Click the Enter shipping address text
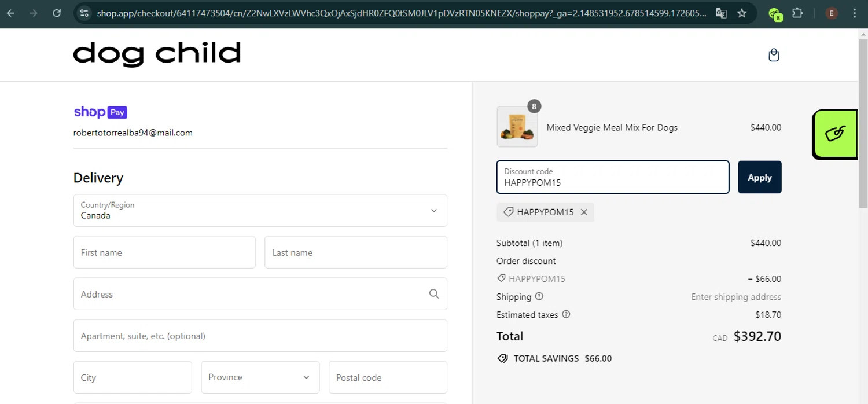Viewport: 868px width, 404px height. [736, 297]
